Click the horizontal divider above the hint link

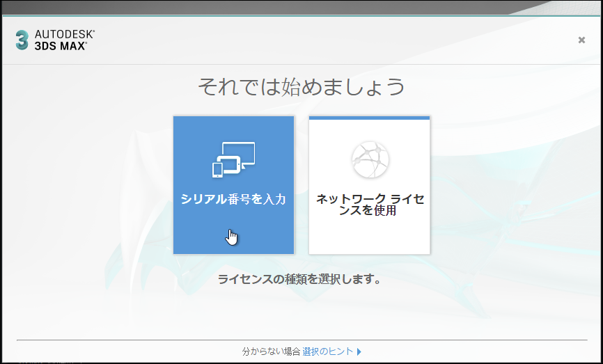301,341
